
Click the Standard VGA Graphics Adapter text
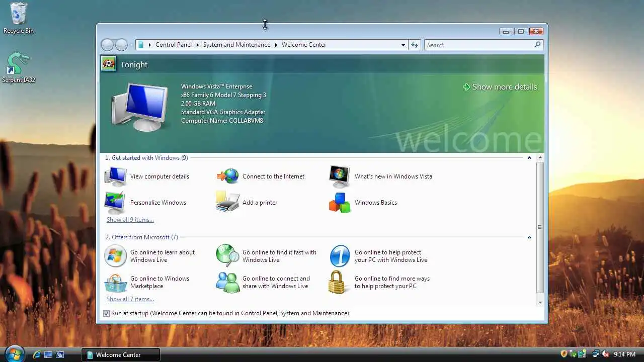coord(223,112)
